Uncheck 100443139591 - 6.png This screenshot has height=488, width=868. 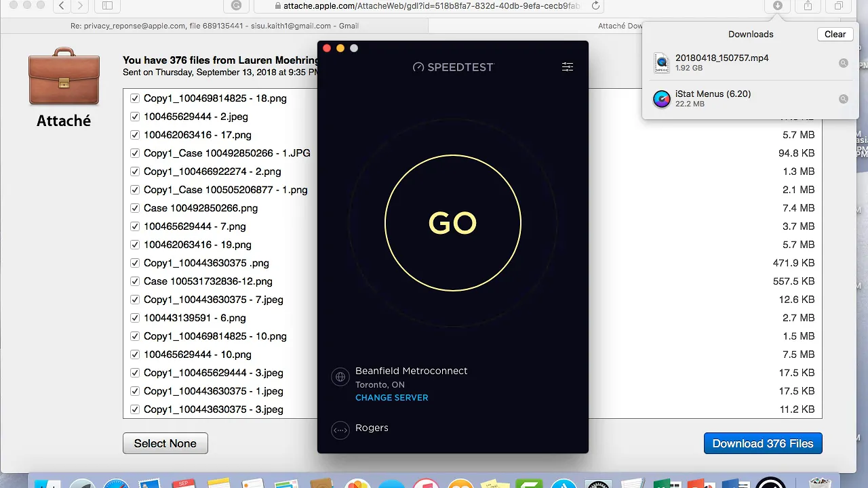pyautogui.click(x=135, y=318)
